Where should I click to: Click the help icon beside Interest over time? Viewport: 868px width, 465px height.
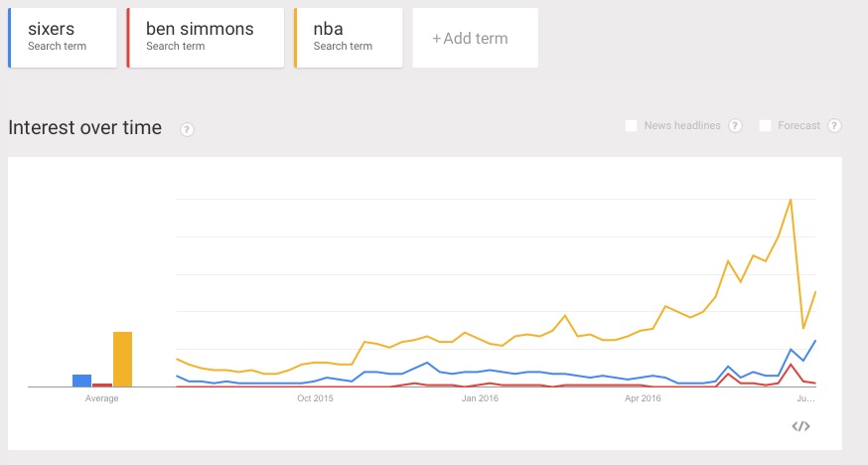click(x=187, y=129)
